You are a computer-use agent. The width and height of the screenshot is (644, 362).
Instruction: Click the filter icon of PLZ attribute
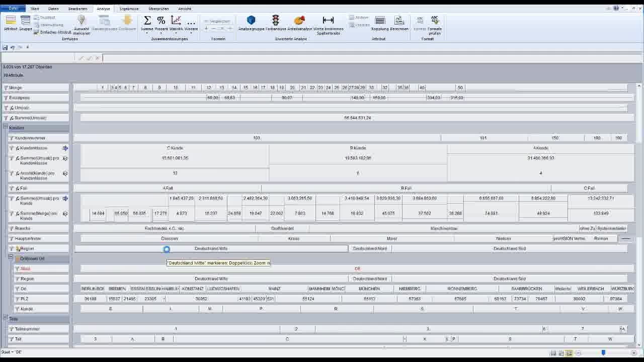(x=17, y=299)
